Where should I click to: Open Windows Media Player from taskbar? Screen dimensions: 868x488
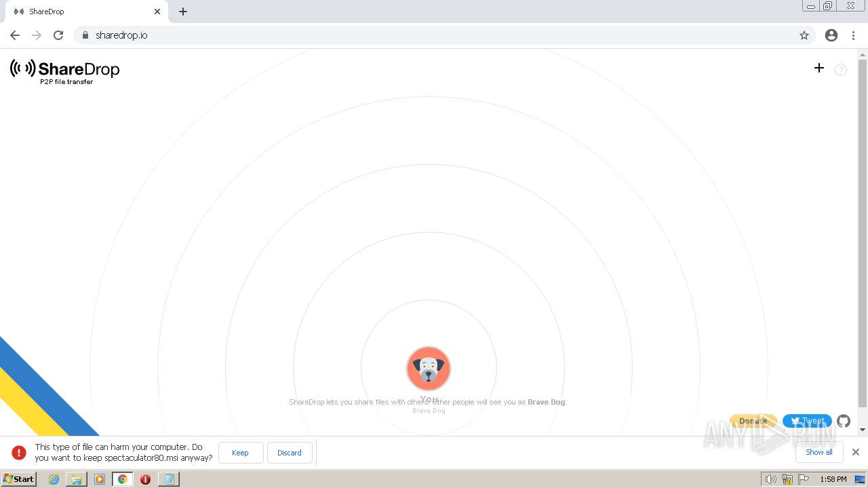pyautogui.click(x=100, y=479)
